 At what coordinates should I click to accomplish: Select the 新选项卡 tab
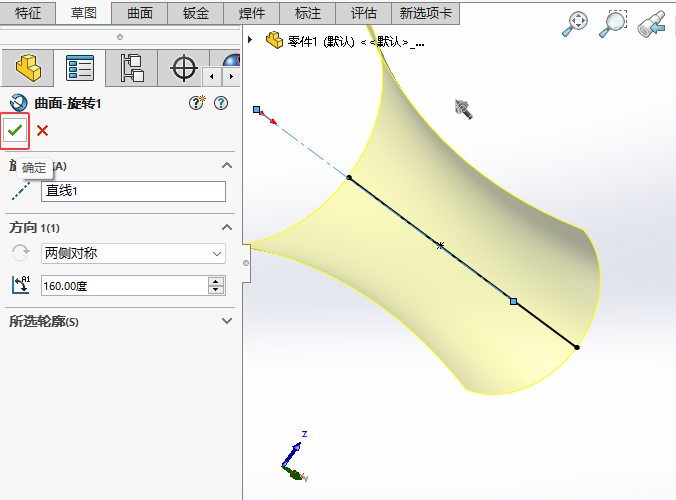[x=426, y=13]
